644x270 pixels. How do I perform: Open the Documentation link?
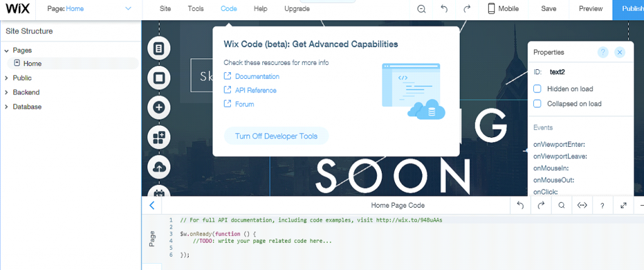coord(257,76)
